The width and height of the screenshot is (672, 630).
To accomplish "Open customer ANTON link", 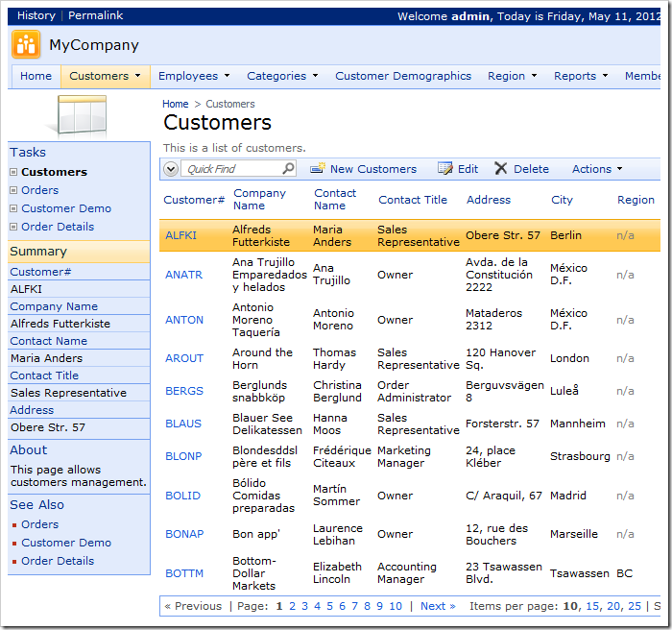I will coord(184,320).
